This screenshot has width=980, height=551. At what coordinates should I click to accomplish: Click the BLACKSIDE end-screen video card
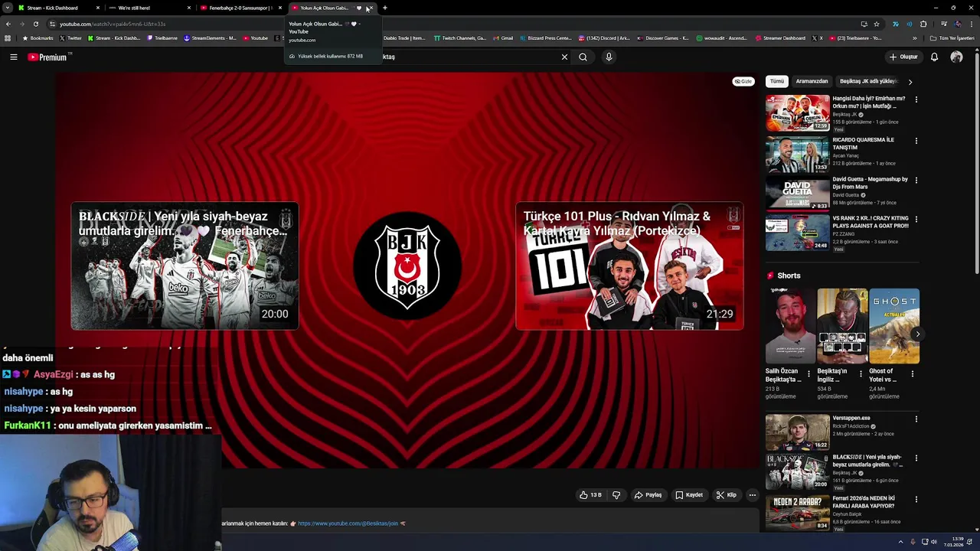[x=185, y=266]
